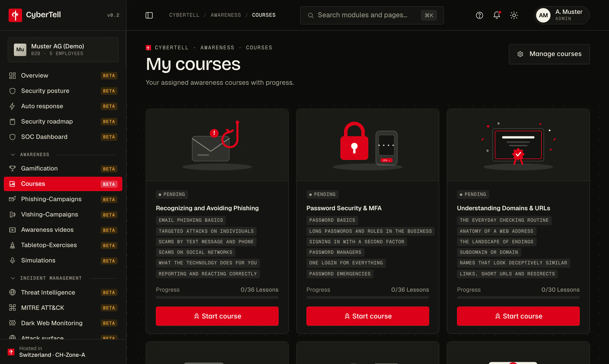Click the gear icon in Manage courses
The image size is (609, 364).
click(x=520, y=54)
